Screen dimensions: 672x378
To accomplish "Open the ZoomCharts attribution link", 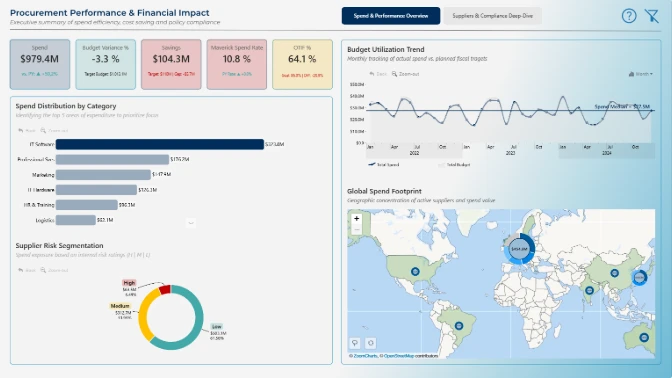I will [366, 356].
